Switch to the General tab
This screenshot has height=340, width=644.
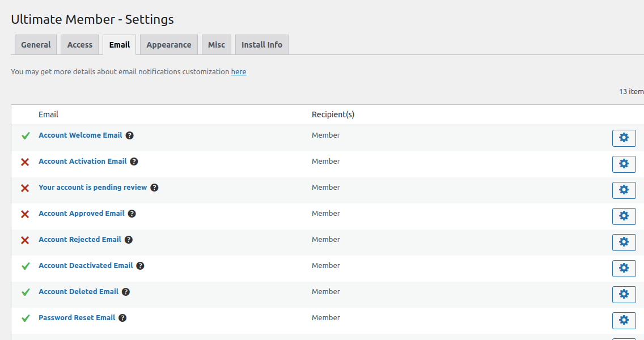click(x=36, y=45)
